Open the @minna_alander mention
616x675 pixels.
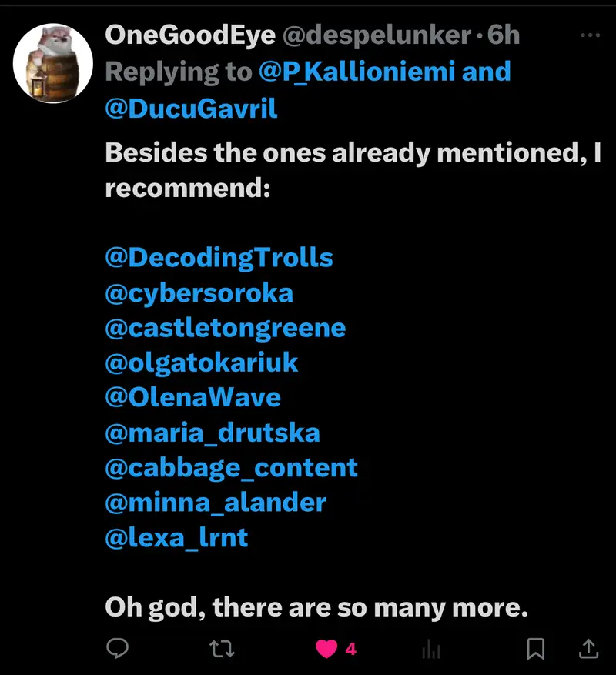coord(215,503)
